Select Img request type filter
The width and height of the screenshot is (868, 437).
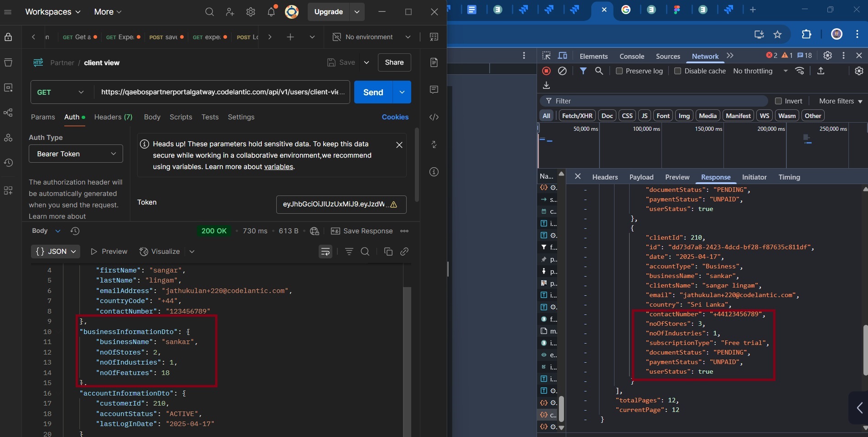point(684,116)
